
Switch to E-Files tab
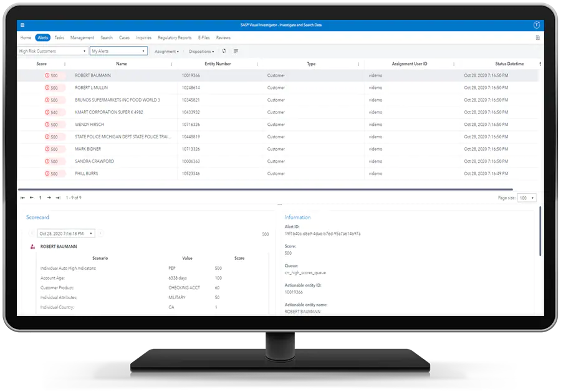pyautogui.click(x=204, y=37)
